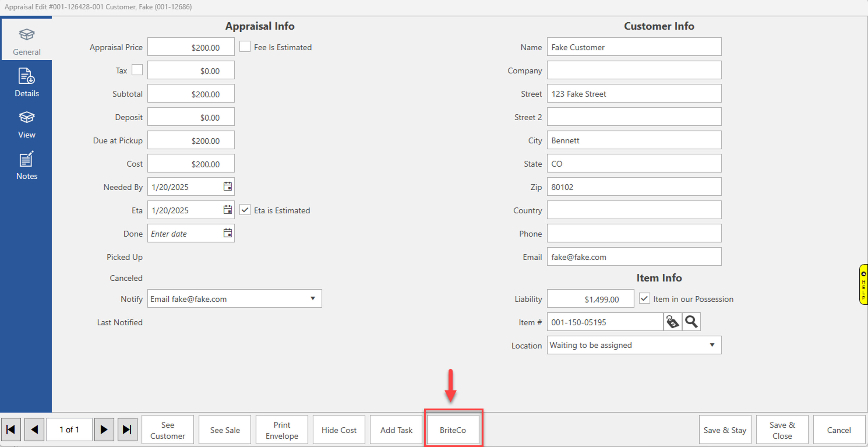This screenshot has width=868, height=447.
Task: Go to previous record arrow
Action: point(34,430)
